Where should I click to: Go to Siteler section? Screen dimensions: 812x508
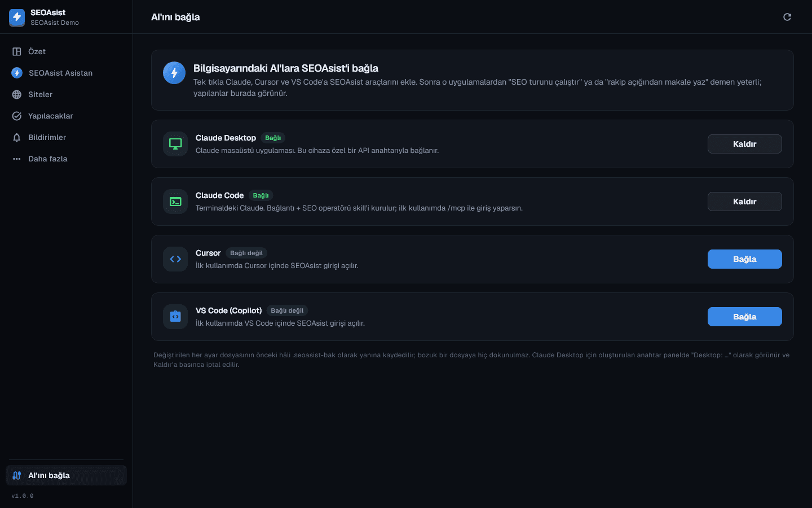pos(66,94)
